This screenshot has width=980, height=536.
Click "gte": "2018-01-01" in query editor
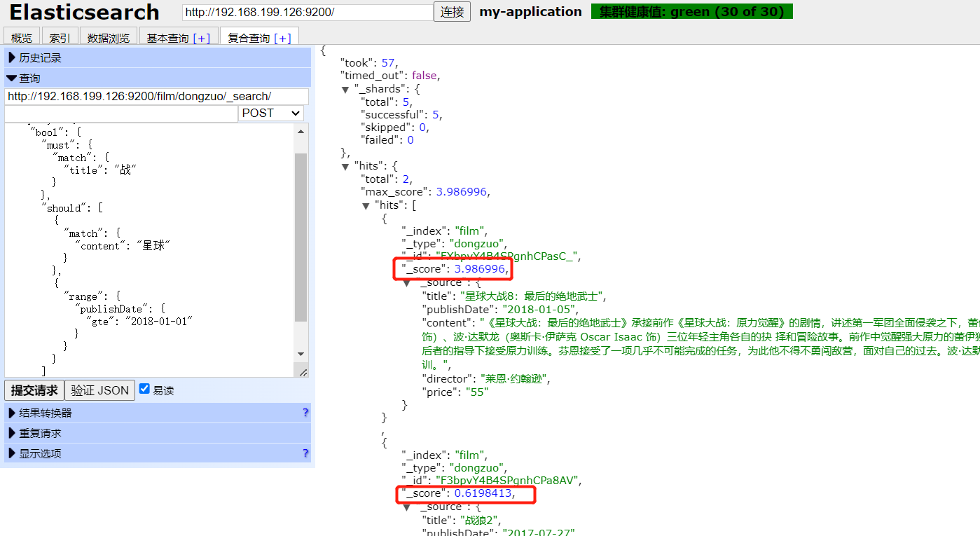coord(140,321)
